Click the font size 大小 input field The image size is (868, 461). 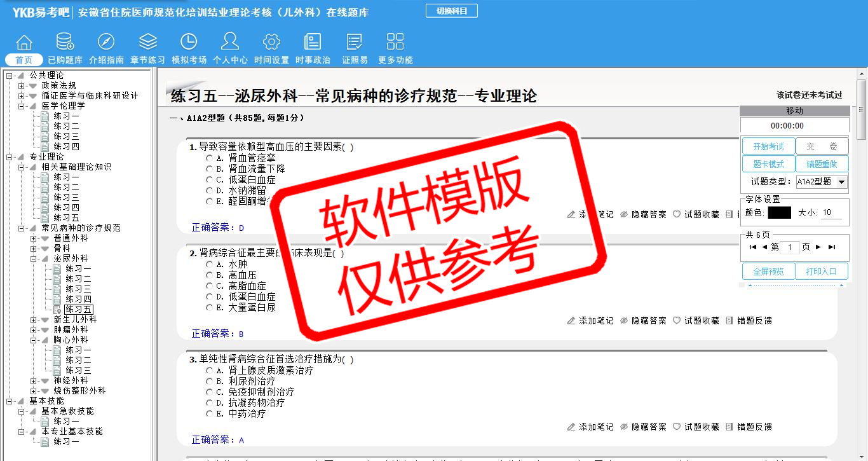point(832,213)
